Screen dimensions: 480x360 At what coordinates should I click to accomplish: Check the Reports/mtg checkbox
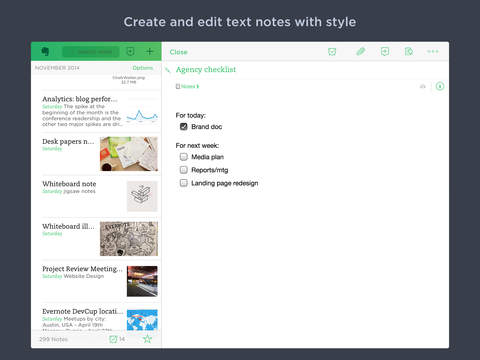(x=183, y=170)
